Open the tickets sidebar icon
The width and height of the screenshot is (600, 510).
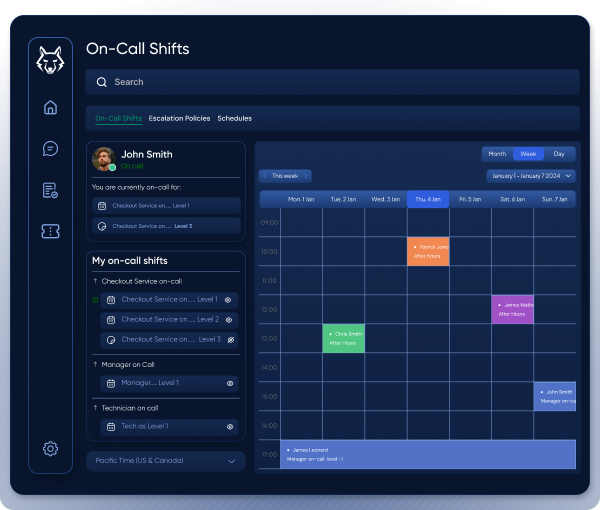point(50,231)
